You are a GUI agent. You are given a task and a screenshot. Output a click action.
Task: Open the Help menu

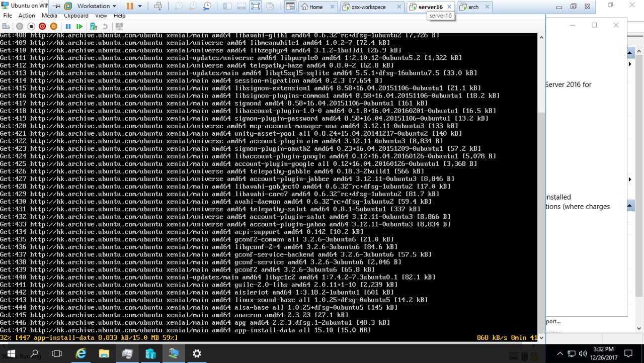pos(119,16)
